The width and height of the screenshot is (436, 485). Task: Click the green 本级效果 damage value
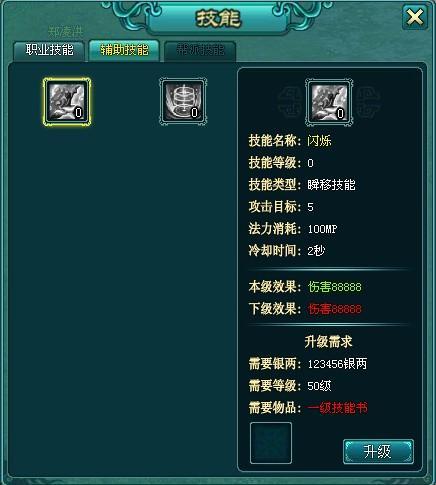[x=335, y=287]
